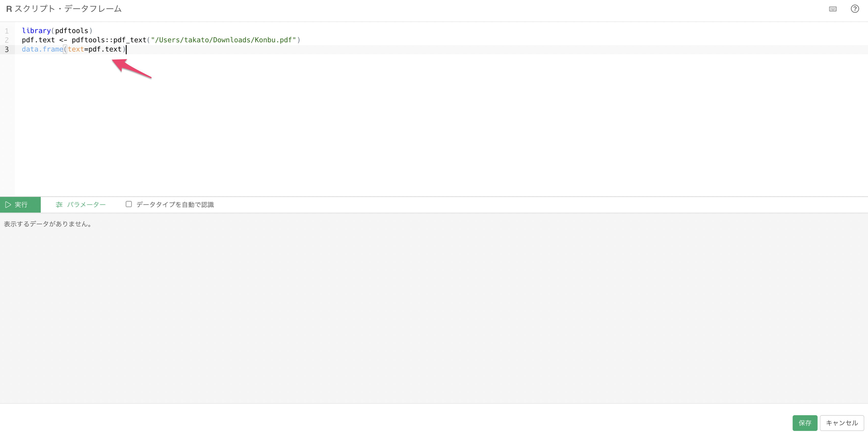Select line number 2 in gutter
The width and height of the screenshot is (868, 435).
[7, 40]
